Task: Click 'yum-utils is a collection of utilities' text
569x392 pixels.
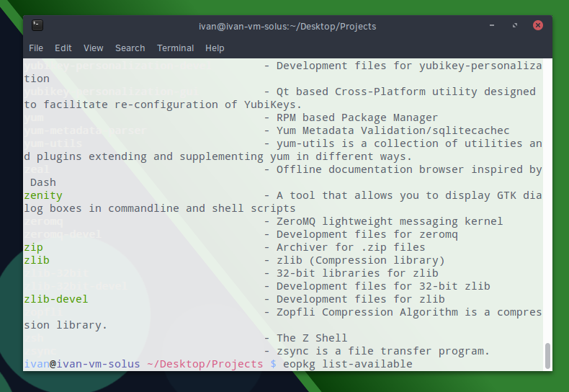Action: (x=399, y=143)
